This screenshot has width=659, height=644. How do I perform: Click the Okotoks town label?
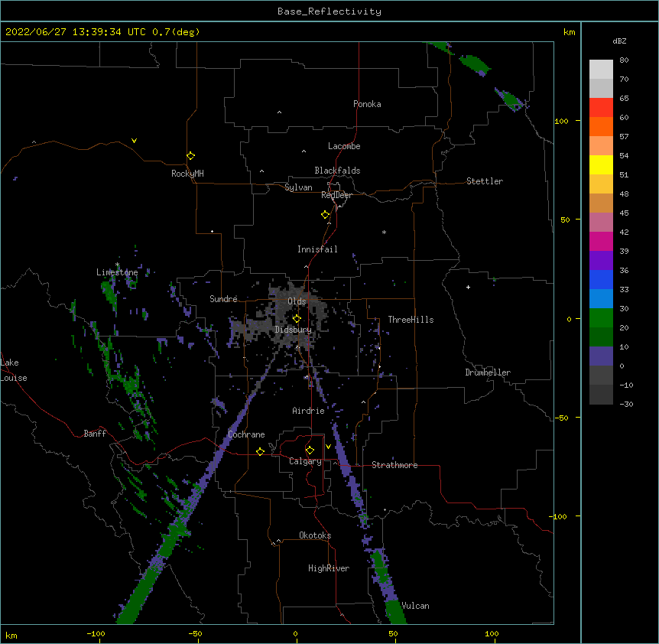[x=315, y=535]
